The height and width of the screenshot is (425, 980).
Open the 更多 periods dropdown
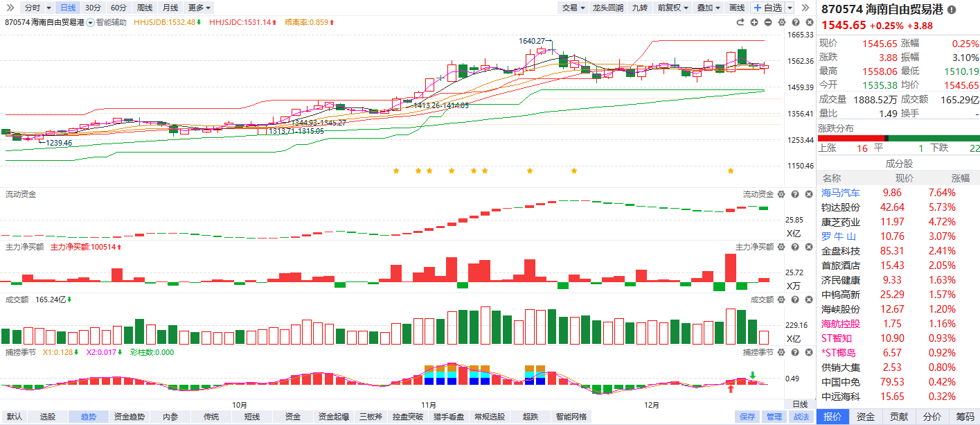click(199, 8)
